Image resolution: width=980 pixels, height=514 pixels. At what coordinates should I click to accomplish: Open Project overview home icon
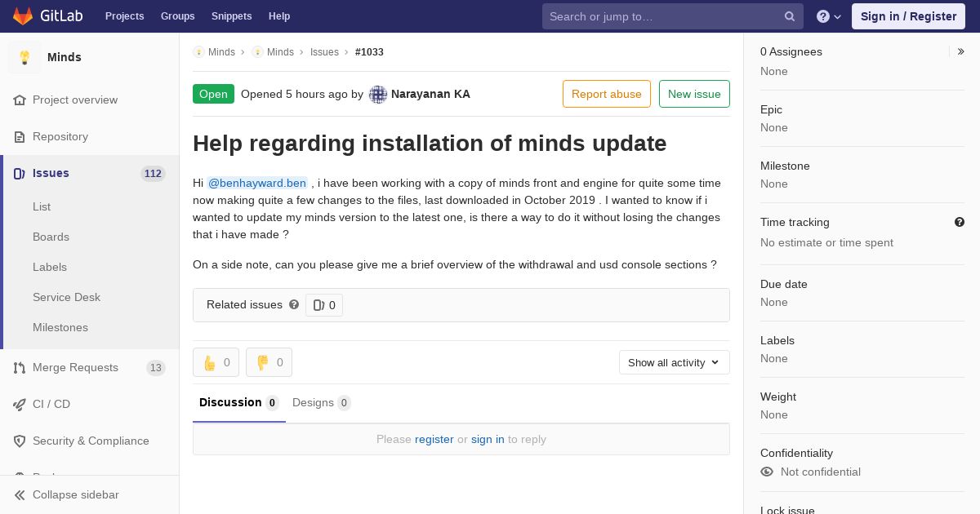[20, 100]
